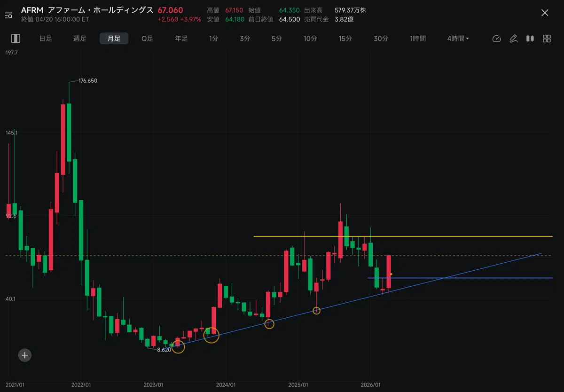
Task: Select the 月足 monthly timeframe
Action: pyautogui.click(x=114, y=39)
